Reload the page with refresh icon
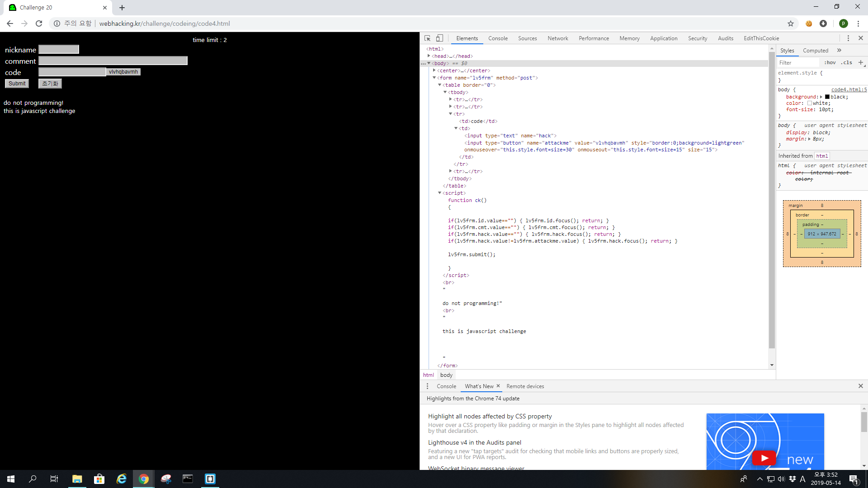The width and height of the screenshot is (868, 488). pos(39,23)
